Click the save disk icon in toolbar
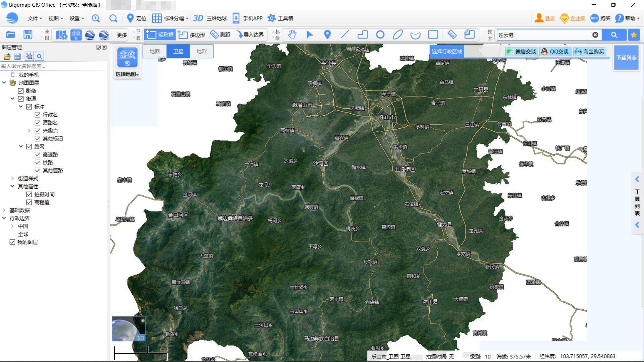 [28, 35]
